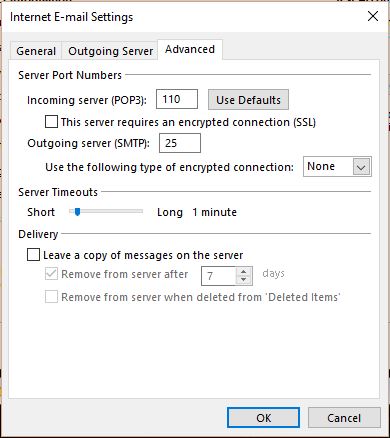
Task: Switch to the General tab
Action: click(x=36, y=51)
